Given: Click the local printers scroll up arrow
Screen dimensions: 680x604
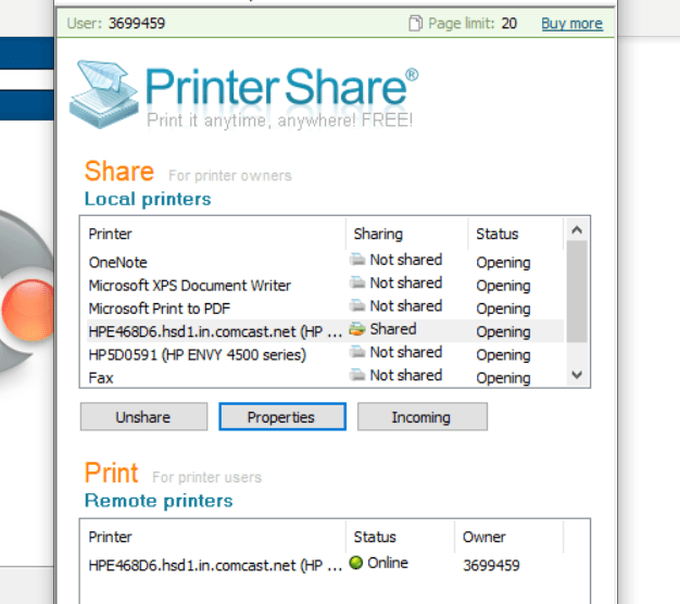Looking at the screenshot, I should [x=577, y=230].
